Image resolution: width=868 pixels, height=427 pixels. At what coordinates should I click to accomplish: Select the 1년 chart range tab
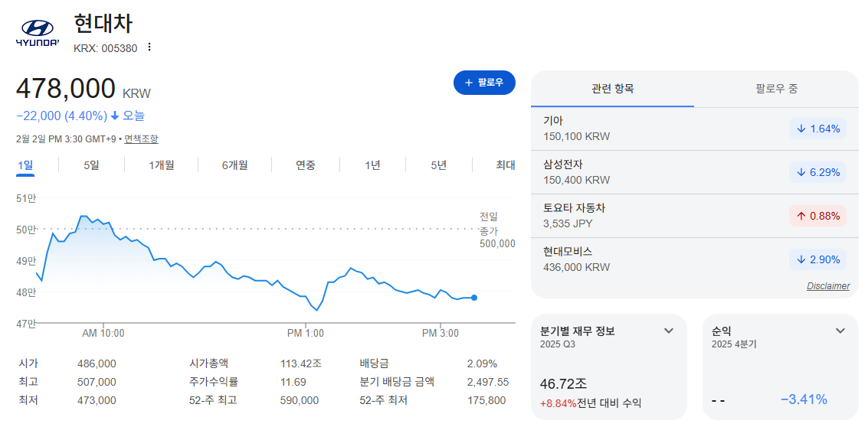372,165
